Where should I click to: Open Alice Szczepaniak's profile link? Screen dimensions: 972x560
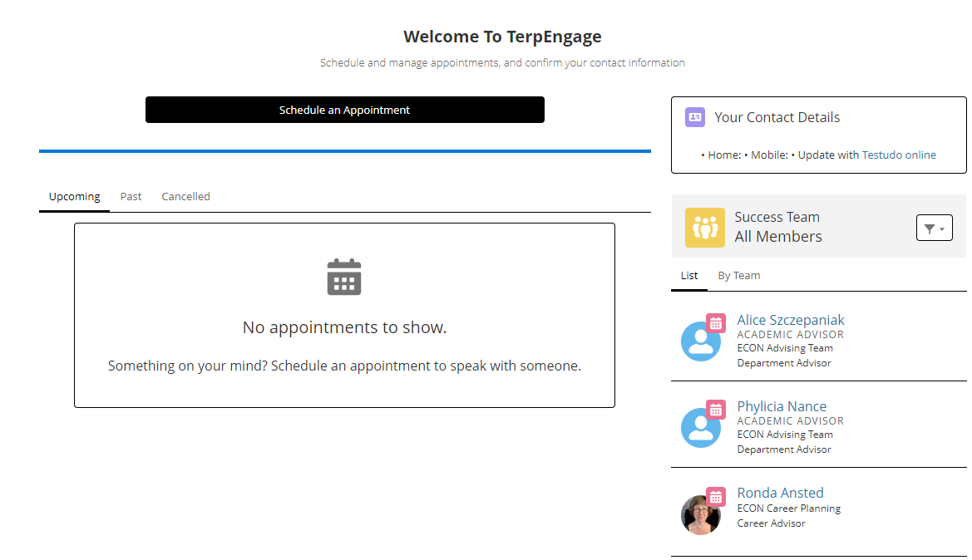click(x=791, y=320)
